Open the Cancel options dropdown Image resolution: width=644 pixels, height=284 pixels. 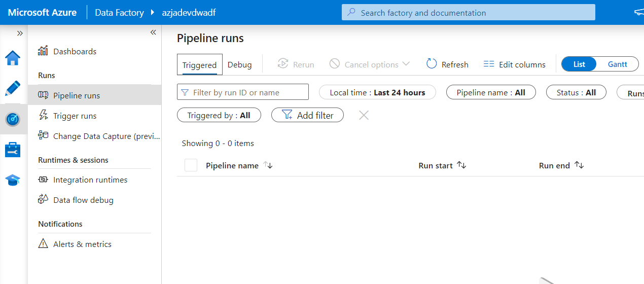pos(370,64)
